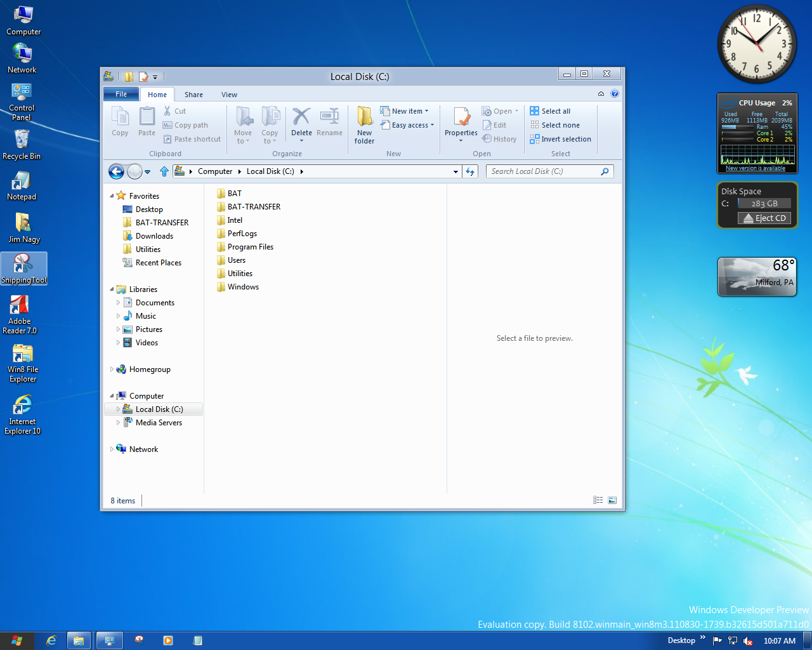This screenshot has height=650, width=812.
Task: Click Invert selection in ribbon
Action: point(561,139)
